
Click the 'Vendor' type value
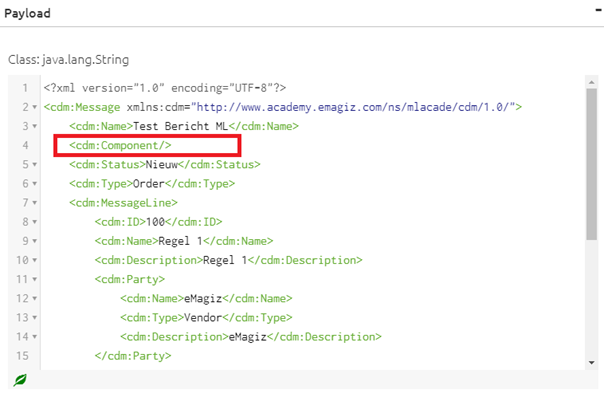[x=203, y=317]
